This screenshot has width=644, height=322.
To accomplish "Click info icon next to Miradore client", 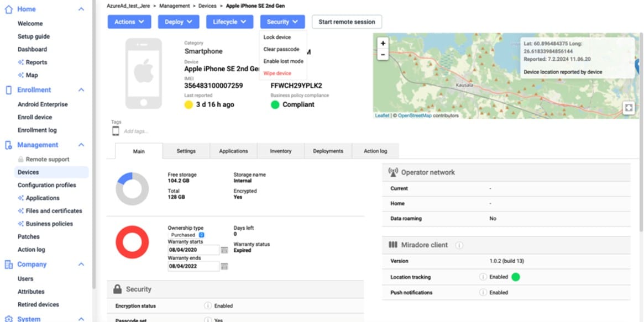I will (459, 245).
